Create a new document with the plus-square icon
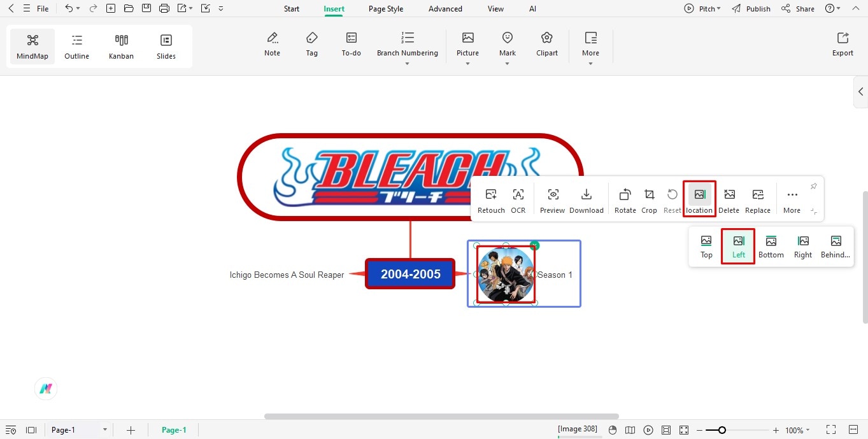868x439 pixels. tap(111, 9)
